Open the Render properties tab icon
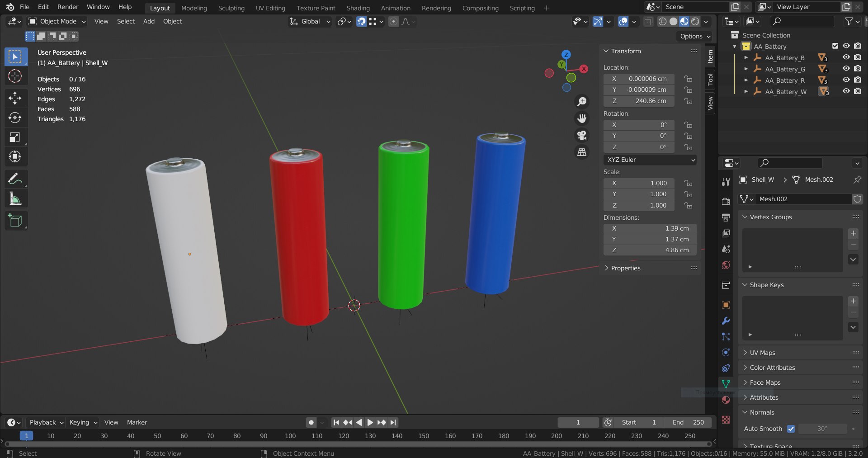This screenshot has height=458, width=868. point(726,201)
